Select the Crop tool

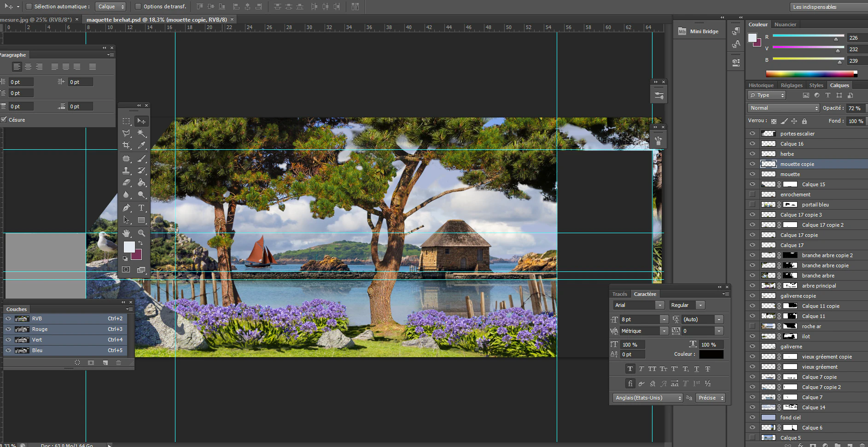click(126, 145)
